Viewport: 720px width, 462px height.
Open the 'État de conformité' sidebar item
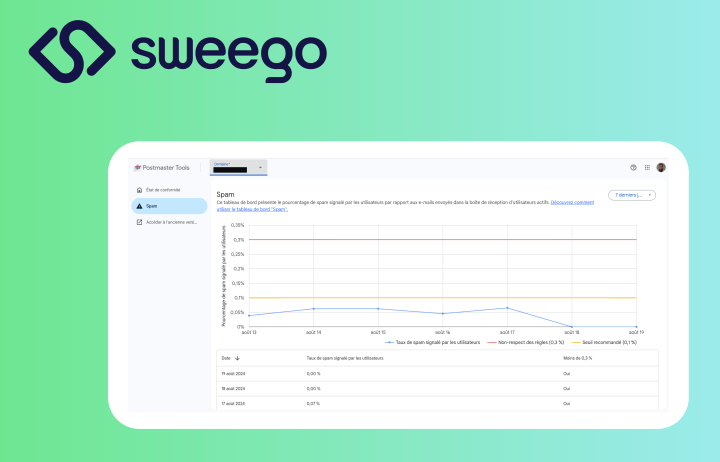[163, 189]
